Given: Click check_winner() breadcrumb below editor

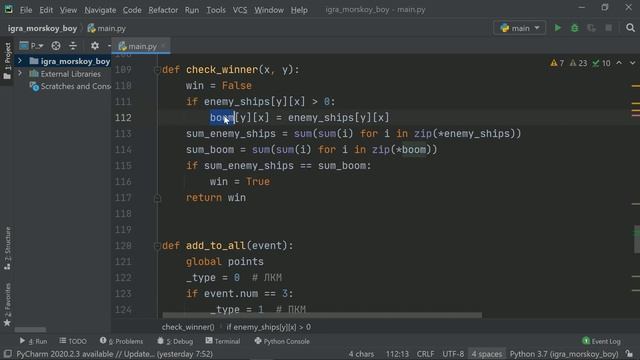Looking at the screenshot, I should click(188, 327).
